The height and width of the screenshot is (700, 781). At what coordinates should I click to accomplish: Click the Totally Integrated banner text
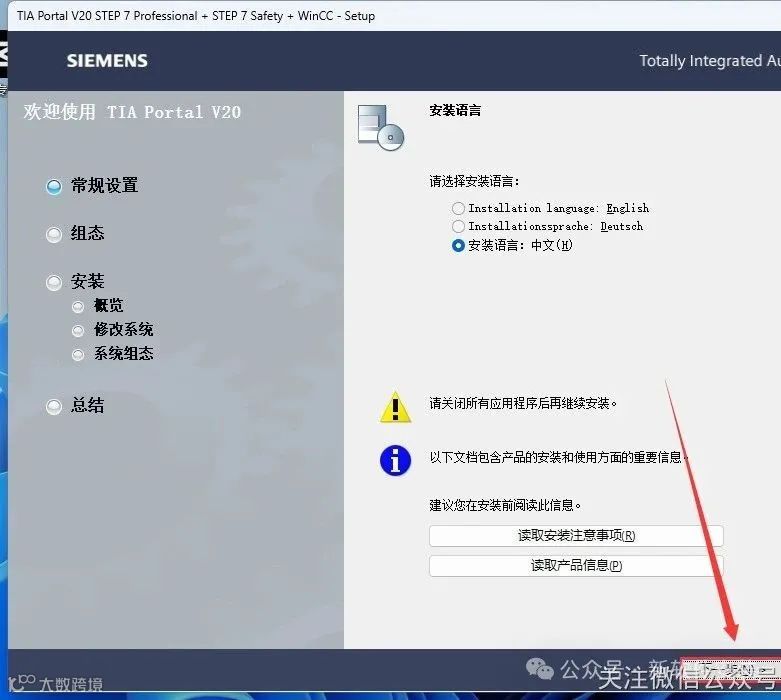[710, 61]
